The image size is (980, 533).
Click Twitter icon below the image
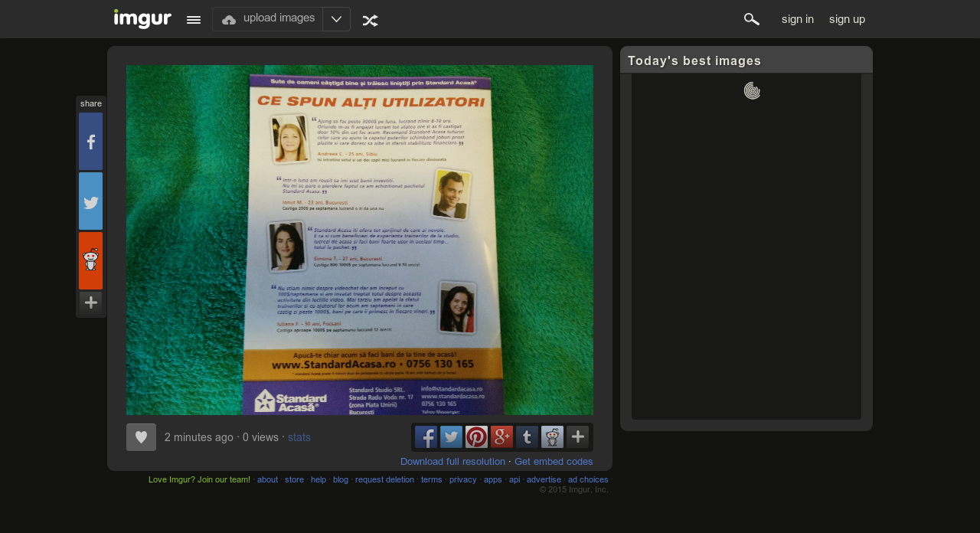tap(452, 437)
